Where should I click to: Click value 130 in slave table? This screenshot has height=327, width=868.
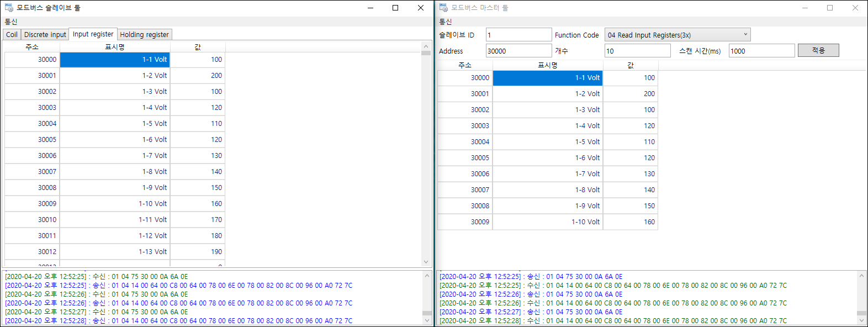[x=198, y=156]
